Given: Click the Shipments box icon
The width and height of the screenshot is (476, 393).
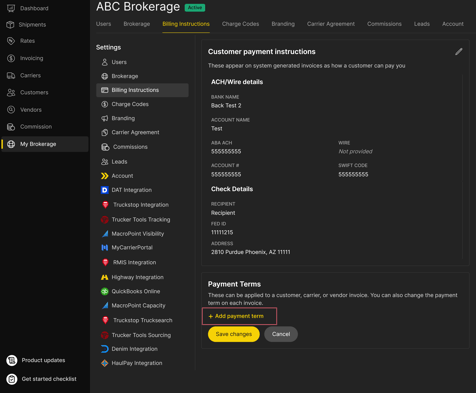Looking at the screenshot, I should (11, 24).
